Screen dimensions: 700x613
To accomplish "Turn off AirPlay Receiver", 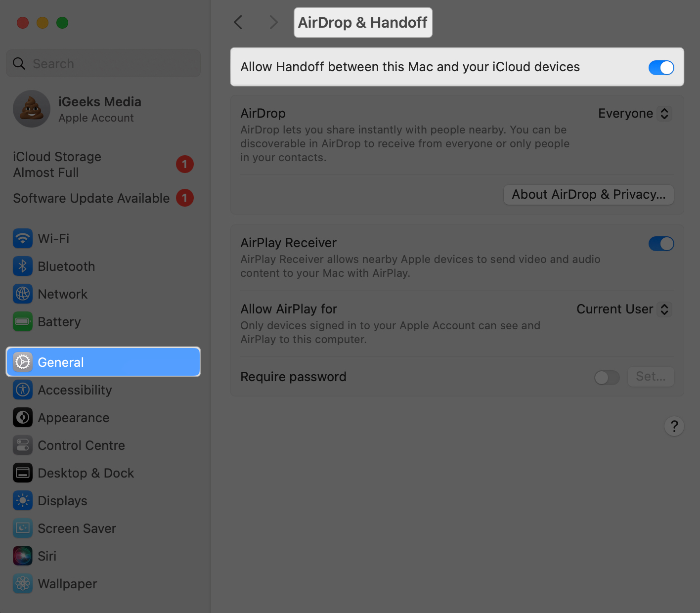I will click(x=661, y=244).
